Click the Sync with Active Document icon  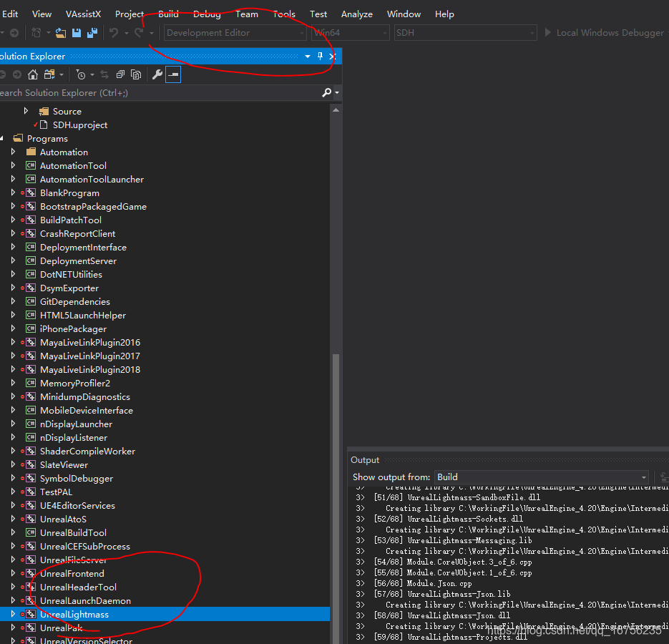[x=104, y=74]
